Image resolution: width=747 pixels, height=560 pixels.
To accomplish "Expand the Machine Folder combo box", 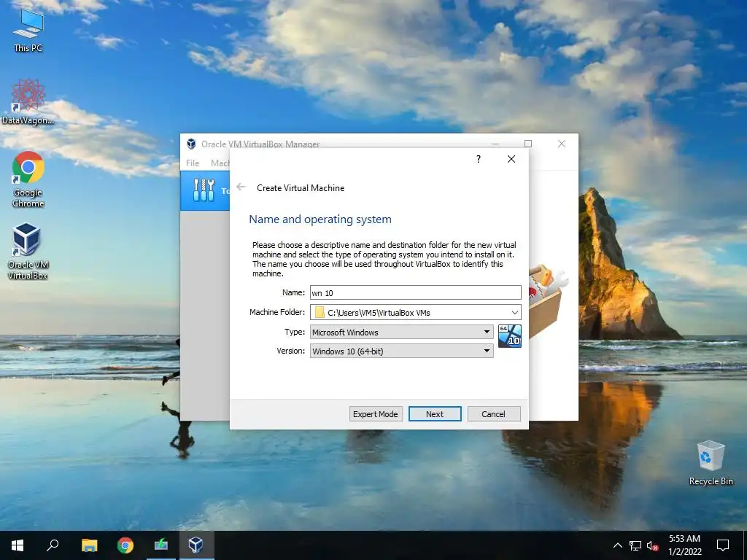I will click(514, 313).
